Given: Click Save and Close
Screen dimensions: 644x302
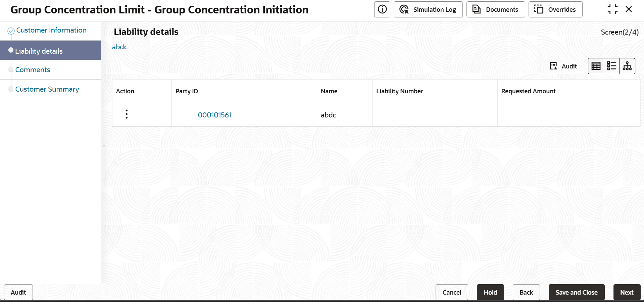Looking at the screenshot, I should [576, 292].
